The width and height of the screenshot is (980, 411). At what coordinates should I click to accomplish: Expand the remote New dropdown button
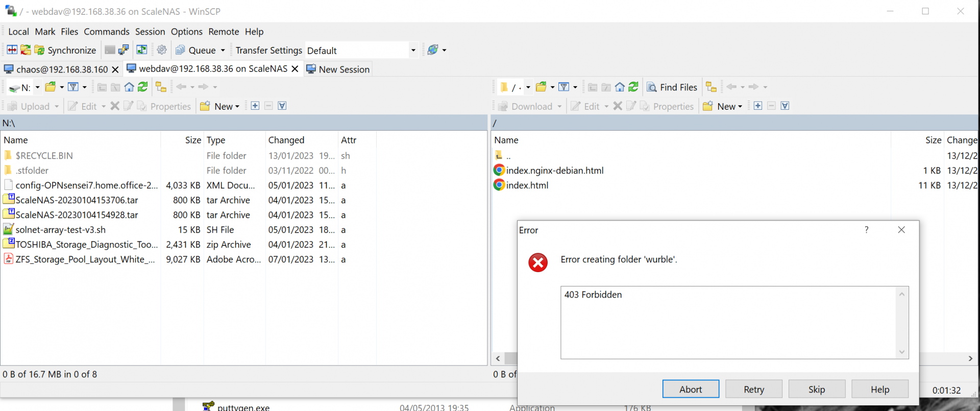click(x=740, y=106)
